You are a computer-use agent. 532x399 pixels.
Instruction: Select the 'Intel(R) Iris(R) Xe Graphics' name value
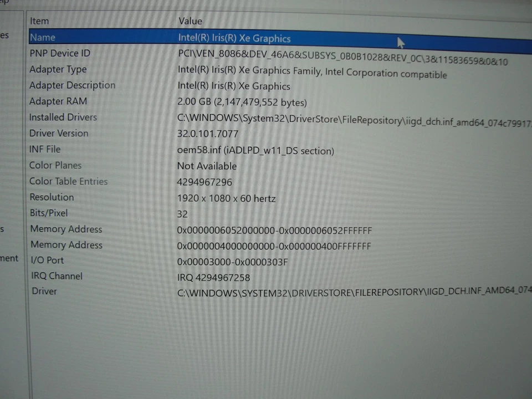234,38
